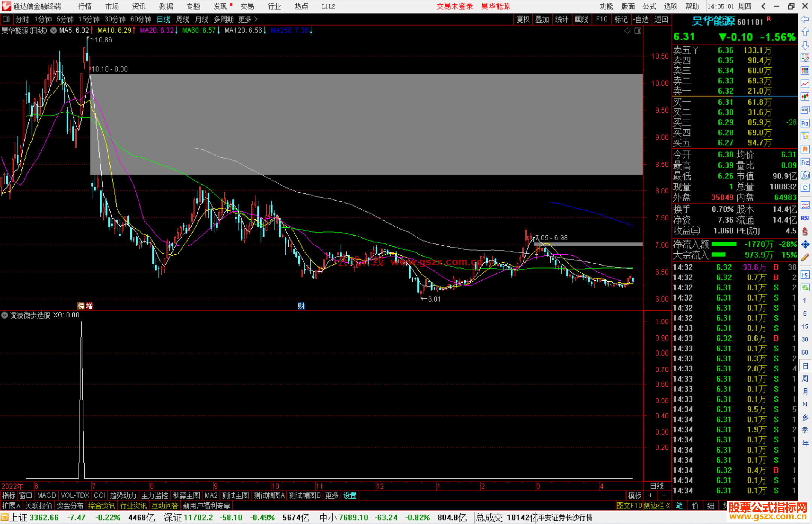
Task: Click the blue left arrow sidebar icon
Action: pyautogui.click(x=805, y=19)
